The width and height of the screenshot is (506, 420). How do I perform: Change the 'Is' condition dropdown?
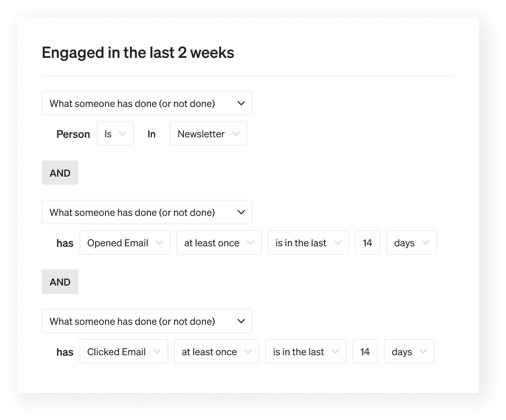click(115, 133)
